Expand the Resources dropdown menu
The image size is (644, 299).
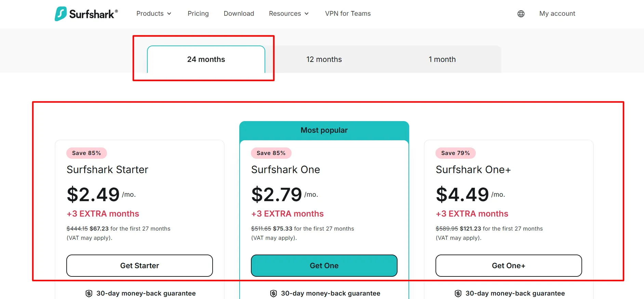point(289,14)
